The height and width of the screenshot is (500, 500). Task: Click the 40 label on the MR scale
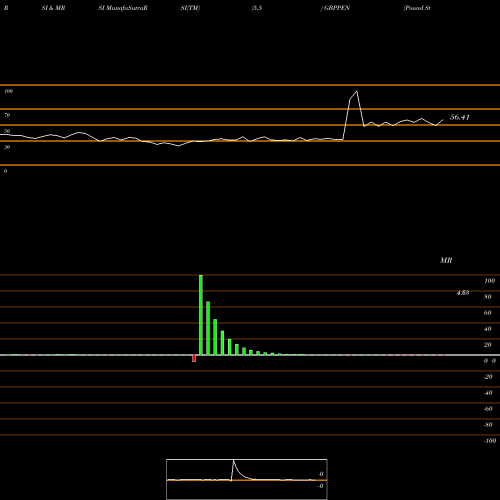488,329
